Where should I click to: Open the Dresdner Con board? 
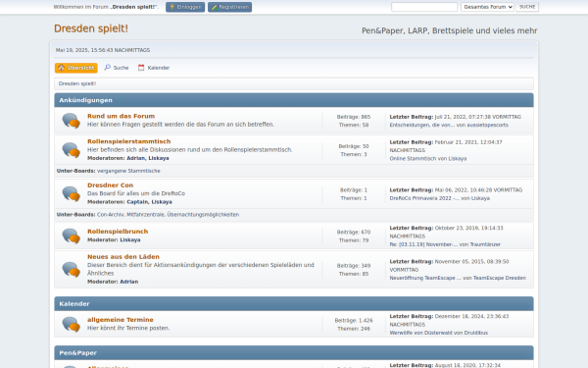[x=110, y=185]
